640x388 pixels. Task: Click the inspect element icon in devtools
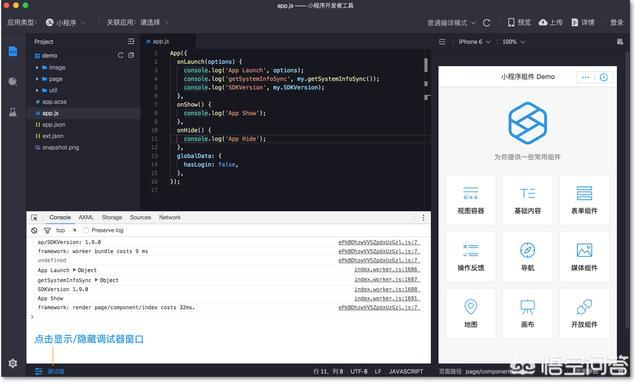click(34, 218)
